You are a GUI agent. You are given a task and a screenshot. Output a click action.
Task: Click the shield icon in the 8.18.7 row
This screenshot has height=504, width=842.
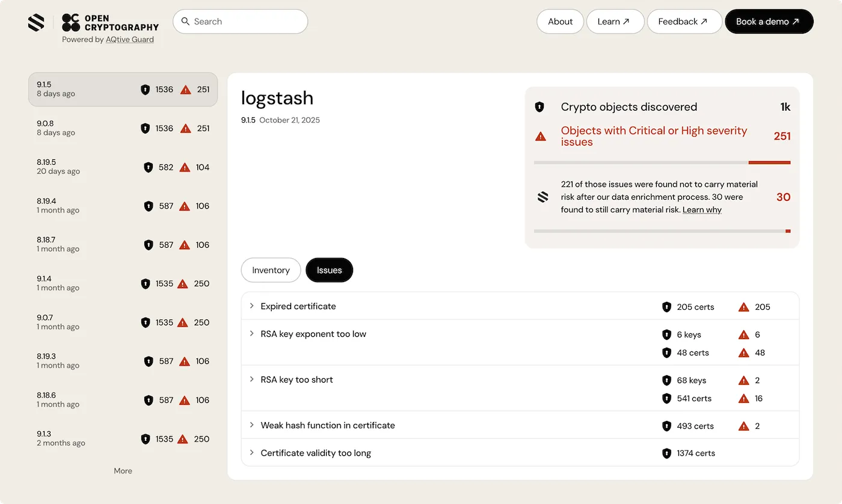[x=149, y=245]
